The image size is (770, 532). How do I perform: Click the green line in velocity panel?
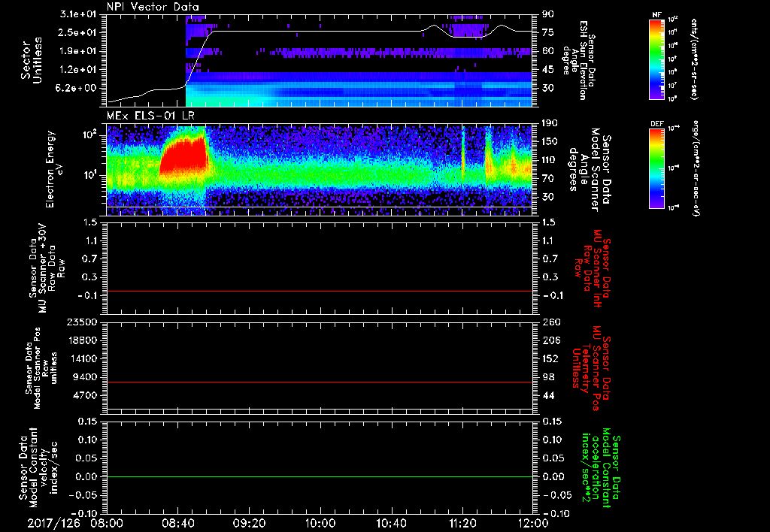(x=319, y=476)
